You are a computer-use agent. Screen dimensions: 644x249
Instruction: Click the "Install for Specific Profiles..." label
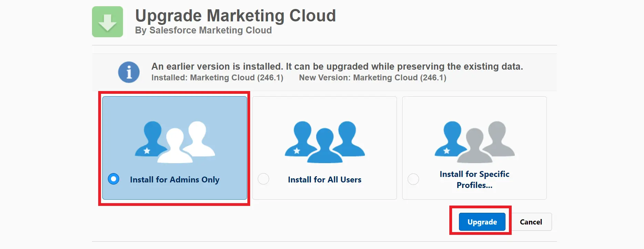pyautogui.click(x=474, y=180)
